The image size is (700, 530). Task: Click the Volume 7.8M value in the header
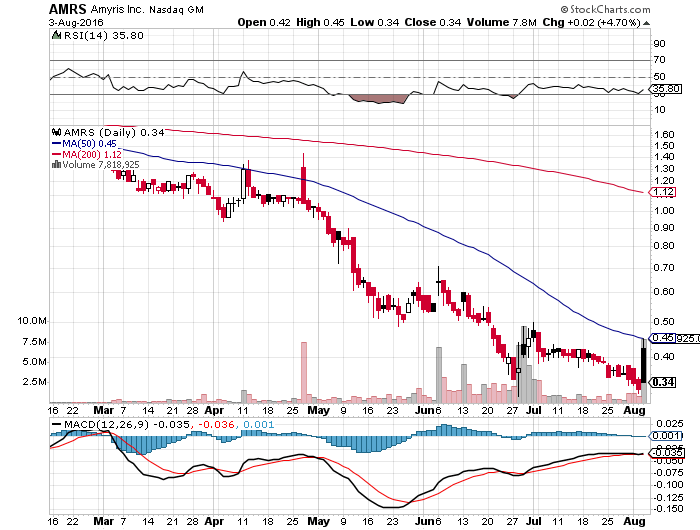pyautogui.click(x=501, y=22)
